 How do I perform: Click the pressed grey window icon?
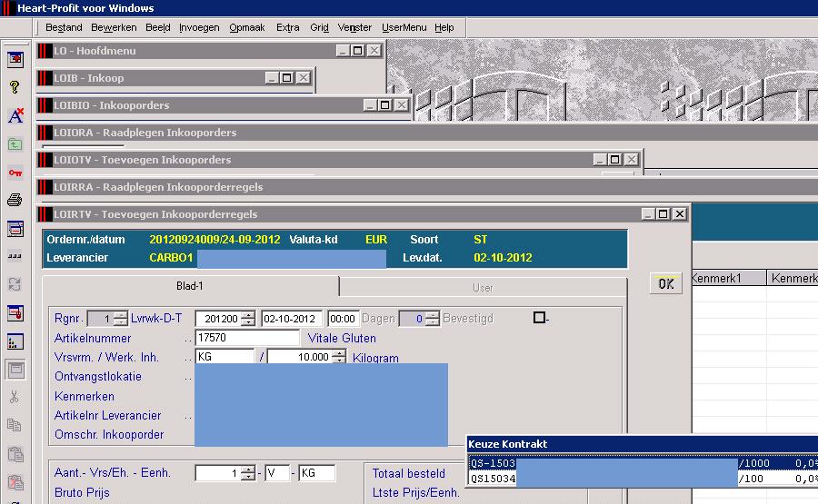15,370
